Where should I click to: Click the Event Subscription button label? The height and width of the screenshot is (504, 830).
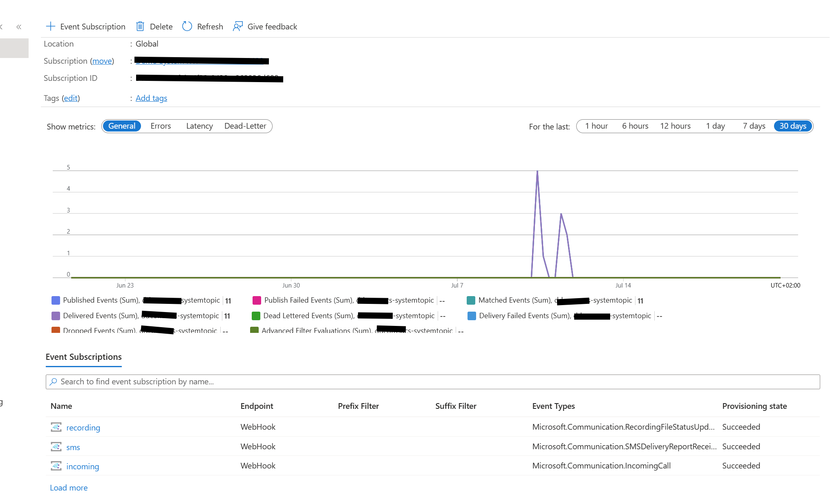point(93,27)
